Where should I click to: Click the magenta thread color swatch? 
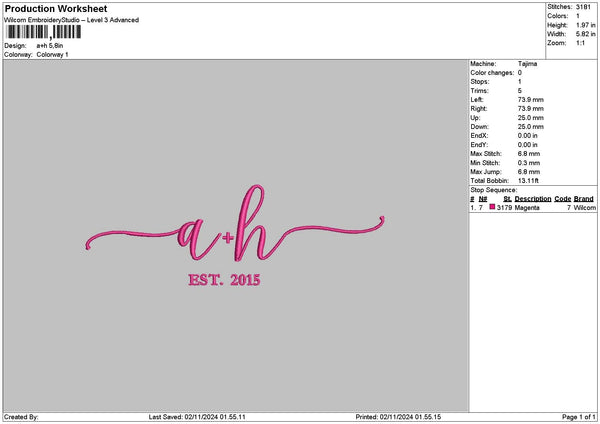tap(492, 207)
